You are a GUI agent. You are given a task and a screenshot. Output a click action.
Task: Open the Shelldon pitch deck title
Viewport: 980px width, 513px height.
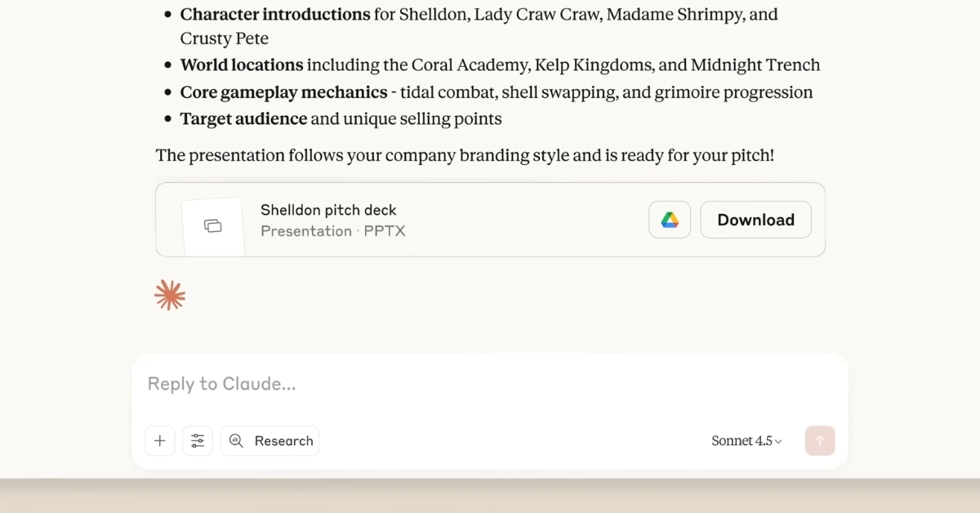pos(328,210)
